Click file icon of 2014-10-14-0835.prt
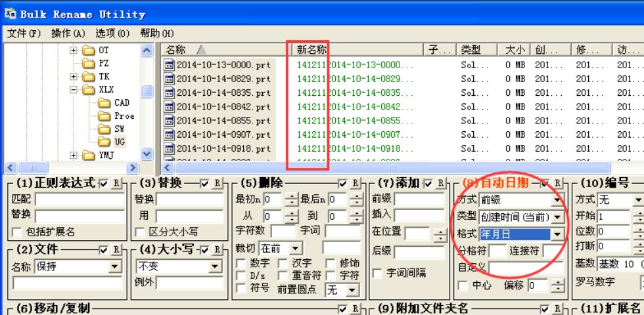The image size is (644, 315). pos(170,93)
